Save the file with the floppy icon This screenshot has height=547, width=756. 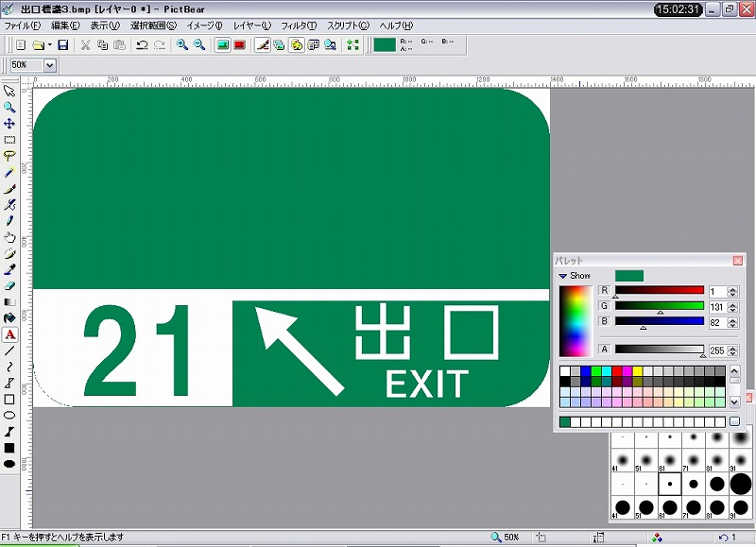coord(62,44)
